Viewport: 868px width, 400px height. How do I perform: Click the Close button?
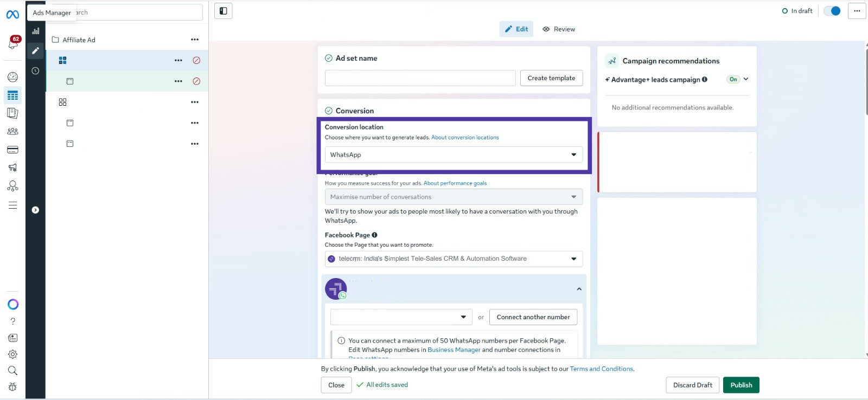click(336, 385)
